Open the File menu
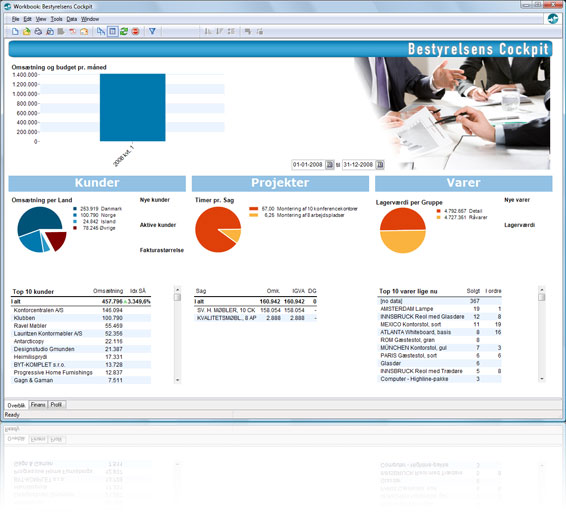Viewport: 566px width, 513px height. [16, 19]
